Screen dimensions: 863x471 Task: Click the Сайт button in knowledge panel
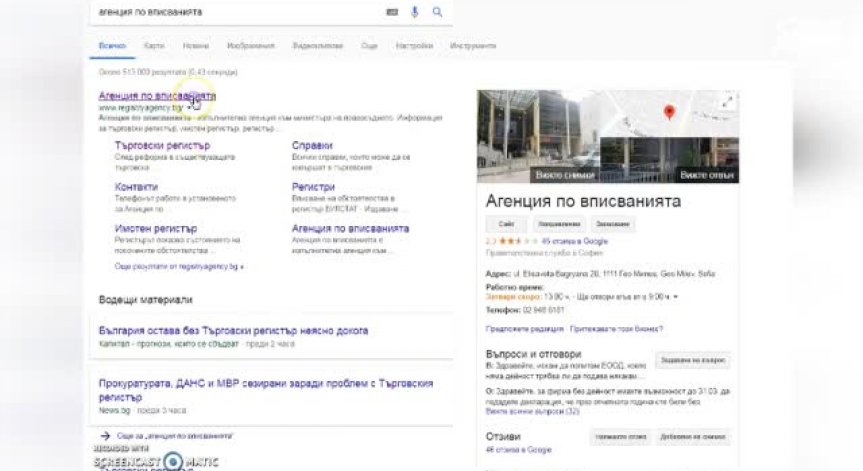506,224
